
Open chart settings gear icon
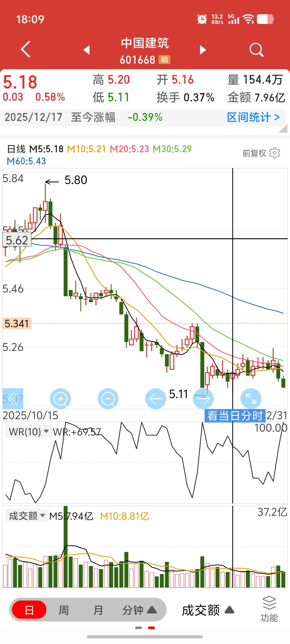pyautogui.click(x=275, y=153)
